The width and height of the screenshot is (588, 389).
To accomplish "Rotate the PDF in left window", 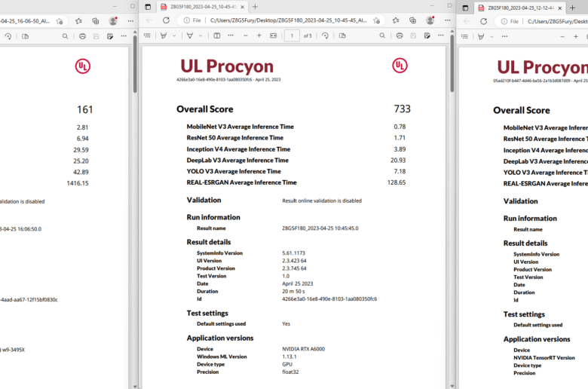I will 8,36.
